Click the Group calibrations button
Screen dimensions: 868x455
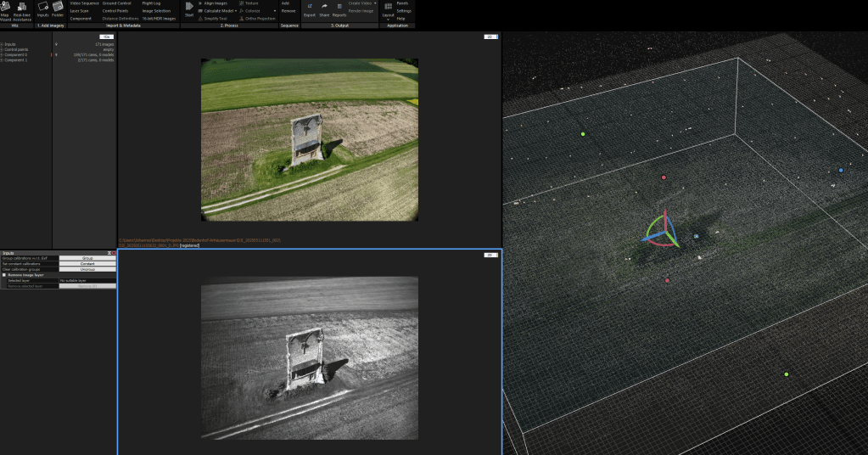(87, 258)
